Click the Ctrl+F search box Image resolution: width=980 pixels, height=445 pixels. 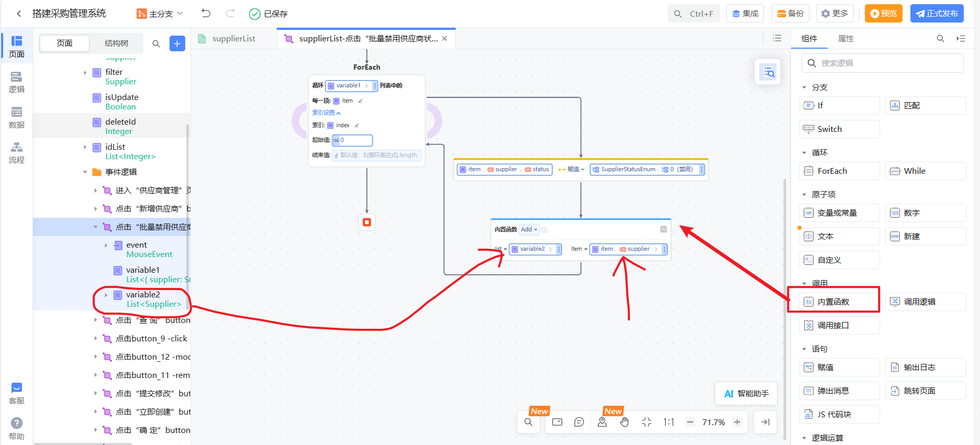click(x=694, y=14)
